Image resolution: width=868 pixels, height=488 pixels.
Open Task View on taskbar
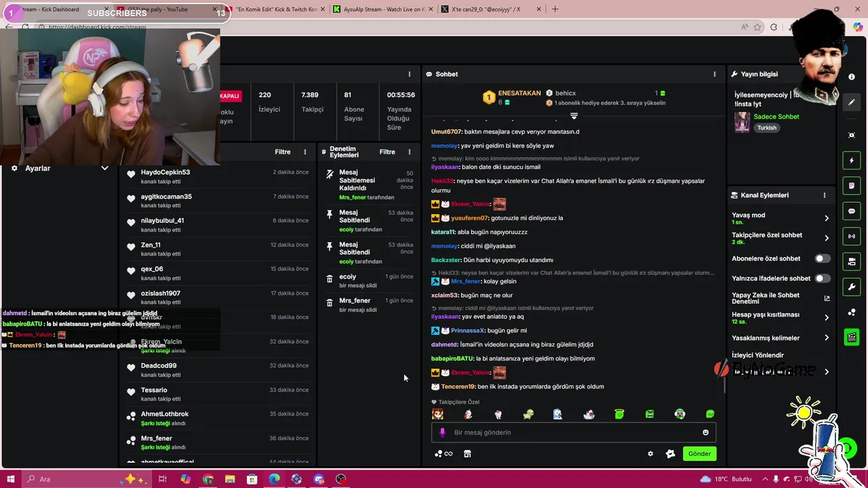163,479
